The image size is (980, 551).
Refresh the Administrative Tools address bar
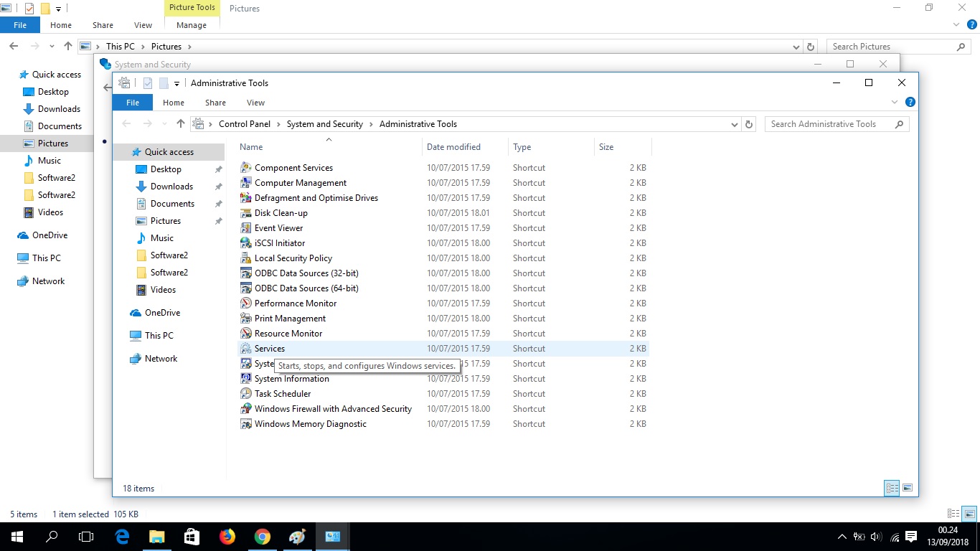(749, 124)
